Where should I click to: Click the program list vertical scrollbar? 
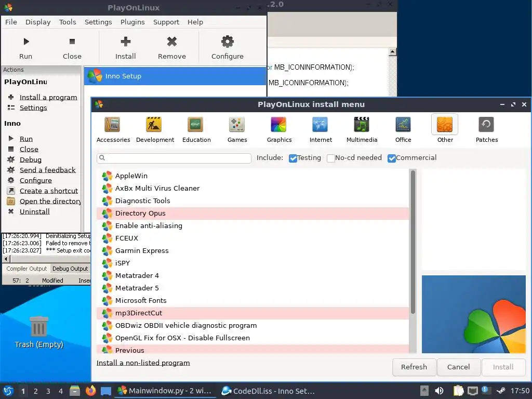pyautogui.click(x=413, y=242)
